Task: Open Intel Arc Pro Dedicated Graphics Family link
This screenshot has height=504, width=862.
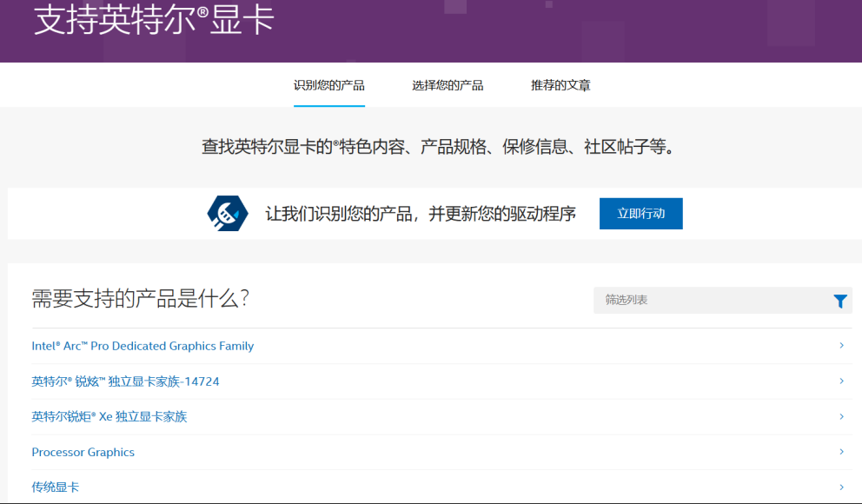Action: [x=143, y=346]
